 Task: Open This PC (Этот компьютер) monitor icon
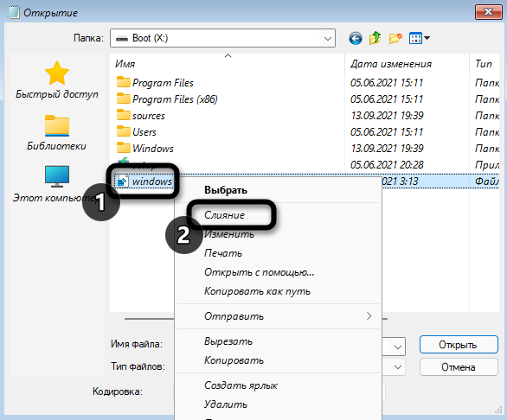pos(57,176)
